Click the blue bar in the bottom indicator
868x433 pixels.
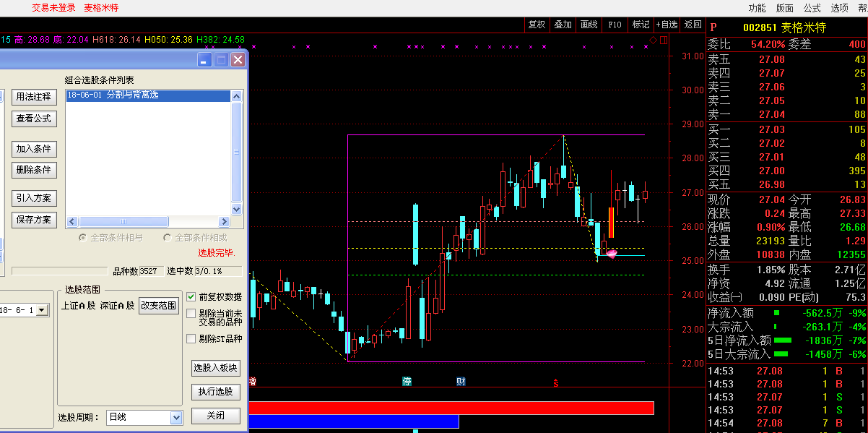coord(354,421)
